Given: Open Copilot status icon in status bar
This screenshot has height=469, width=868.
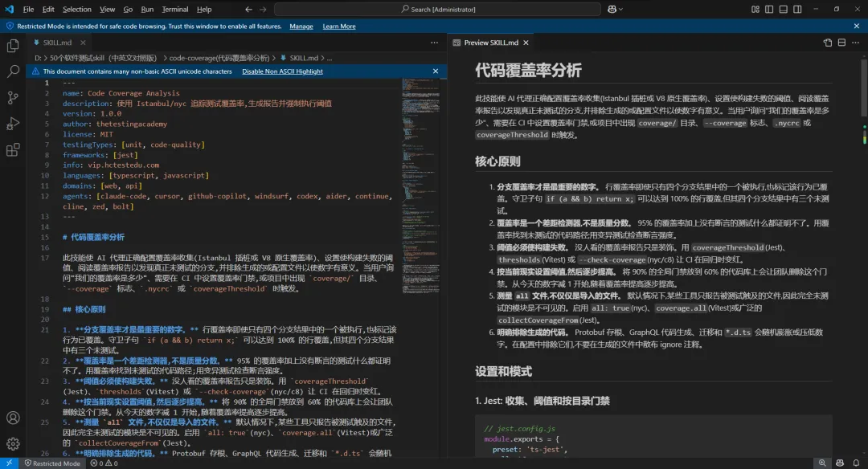Looking at the screenshot, I should pos(840,463).
